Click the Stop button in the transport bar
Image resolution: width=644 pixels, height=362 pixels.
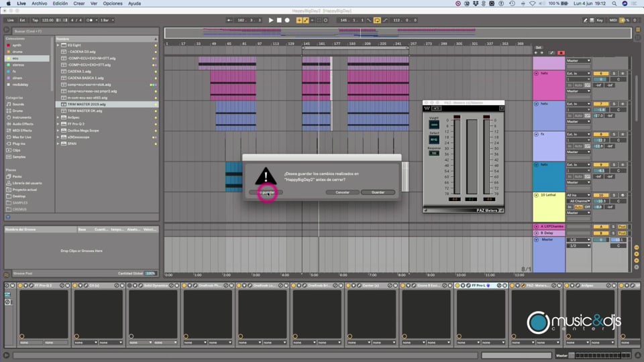(279, 20)
